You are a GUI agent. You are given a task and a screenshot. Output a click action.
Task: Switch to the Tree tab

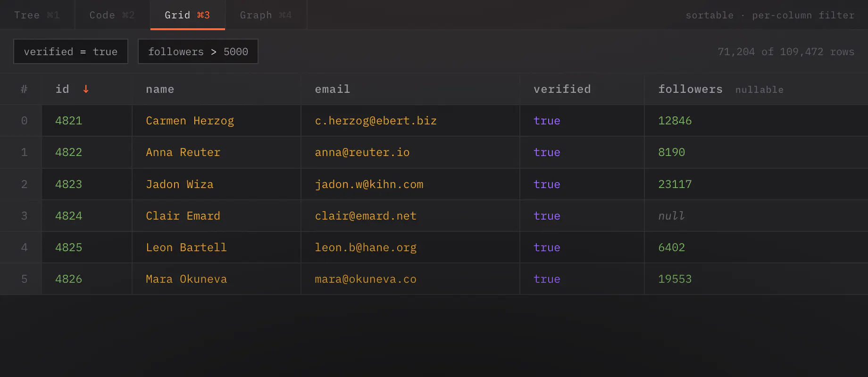click(37, 15)
